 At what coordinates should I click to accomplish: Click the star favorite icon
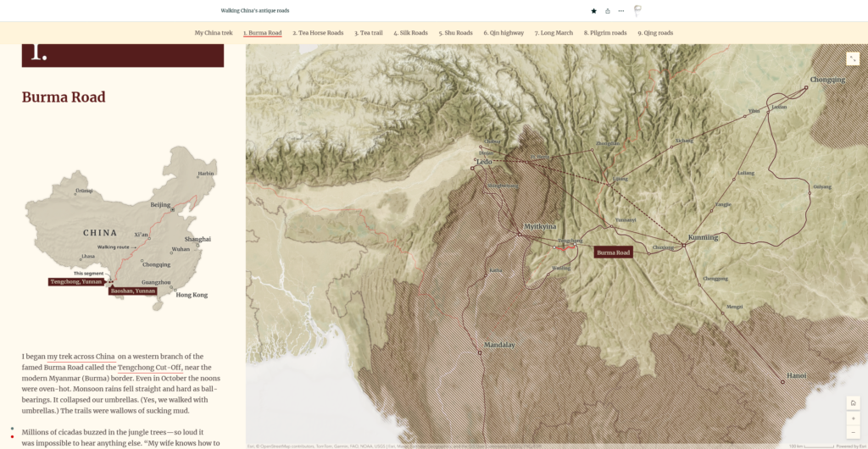(593, 11)
